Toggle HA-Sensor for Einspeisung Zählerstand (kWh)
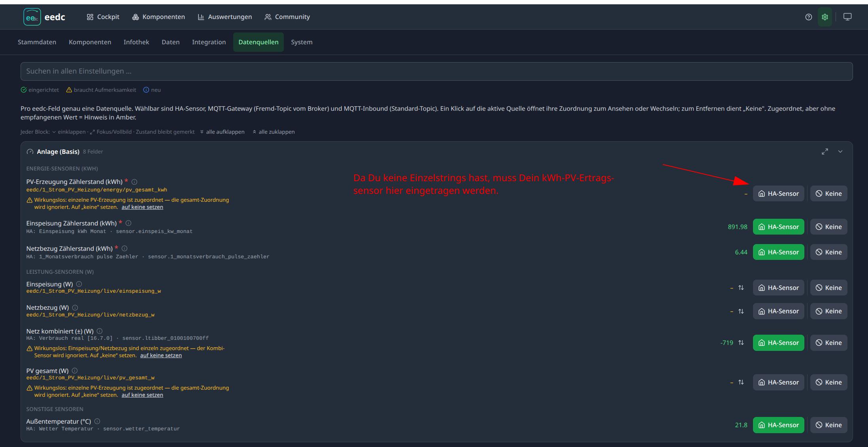 click(778, 227)
